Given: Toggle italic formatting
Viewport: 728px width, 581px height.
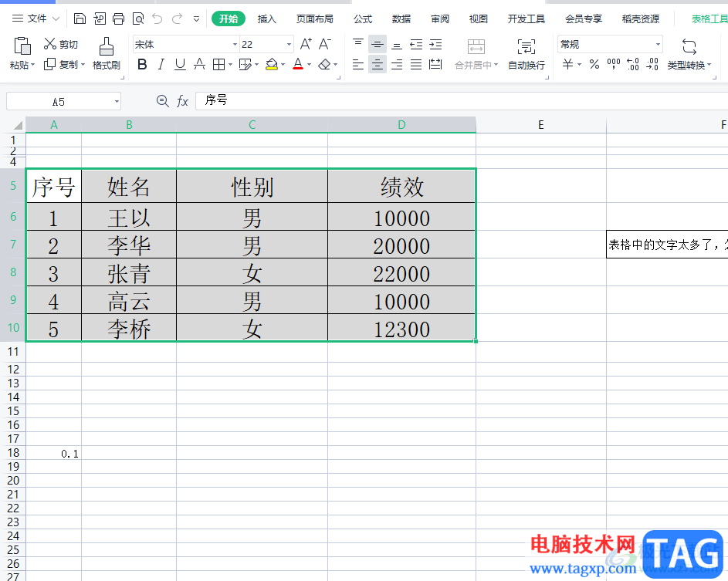Looking at the screenshot, I should (161, 64).
